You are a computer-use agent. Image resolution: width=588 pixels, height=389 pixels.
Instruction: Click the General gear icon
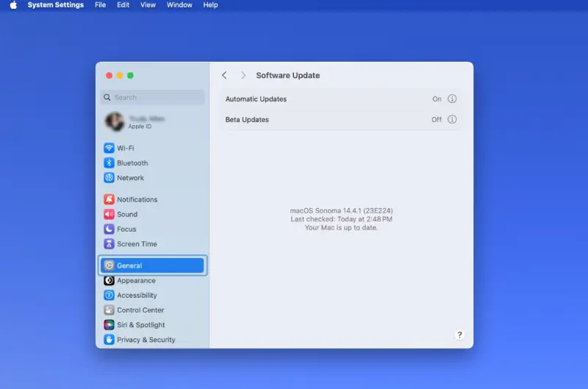109,265
